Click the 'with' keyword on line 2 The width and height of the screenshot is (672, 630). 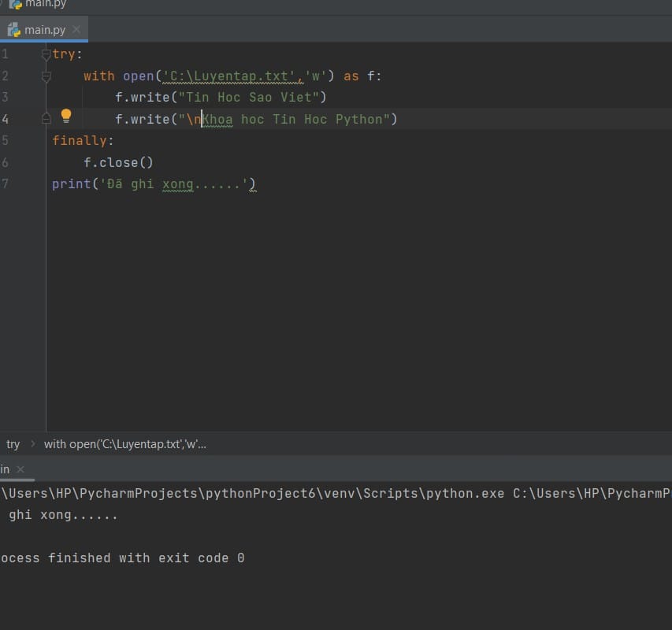99,76
